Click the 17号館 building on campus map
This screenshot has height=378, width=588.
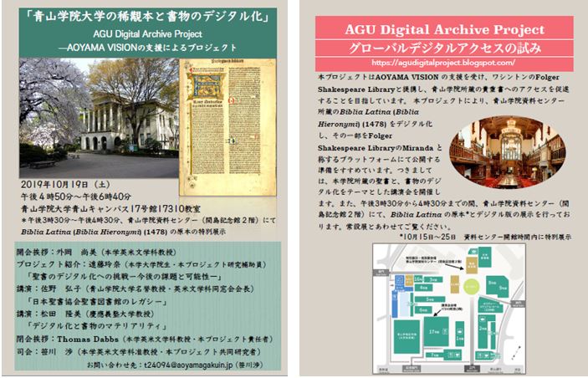(x=436, y=332)
